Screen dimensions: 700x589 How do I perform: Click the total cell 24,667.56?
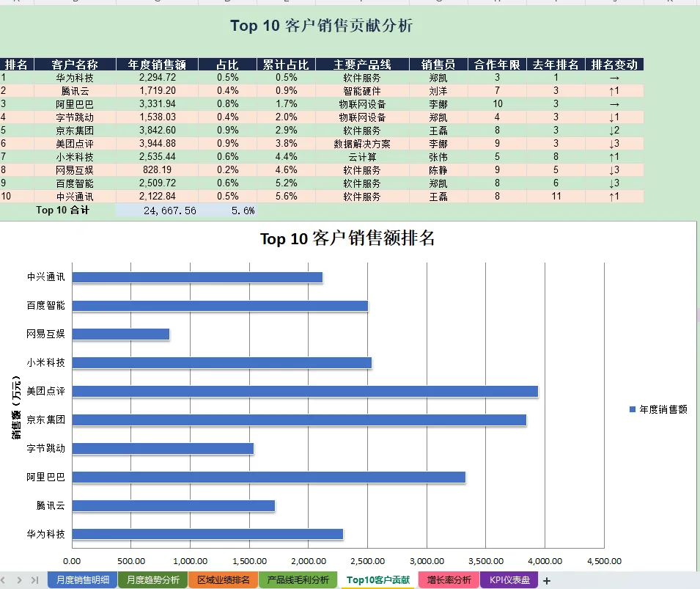tap(157, 211)
